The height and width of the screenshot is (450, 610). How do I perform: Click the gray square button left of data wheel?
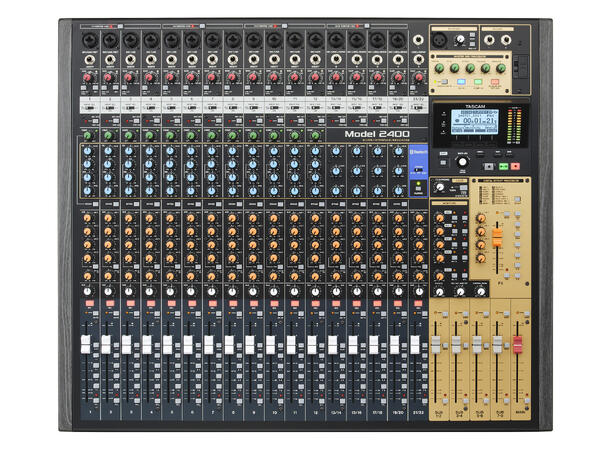[443, 163]
